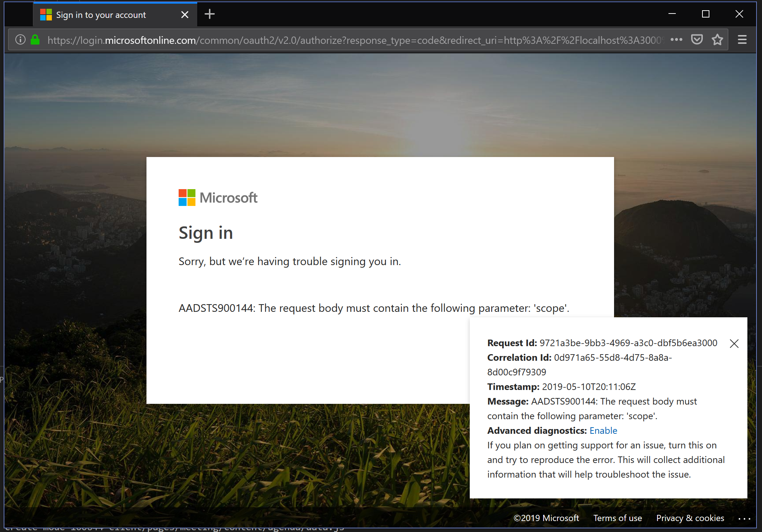Select Sign in tab label
Image resolution: width=762 pixels, height=532 pixels.
click(101, 15)
